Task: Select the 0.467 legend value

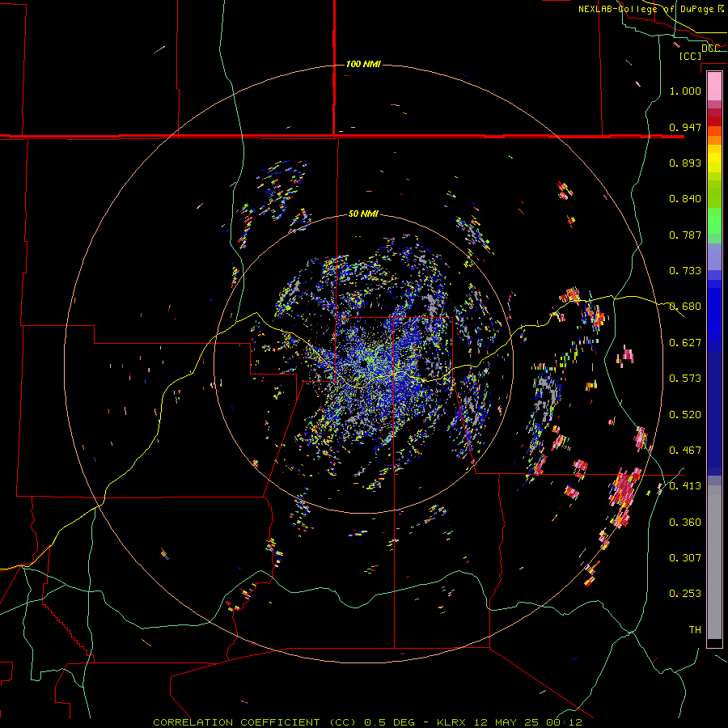Action: coord(685,451)
